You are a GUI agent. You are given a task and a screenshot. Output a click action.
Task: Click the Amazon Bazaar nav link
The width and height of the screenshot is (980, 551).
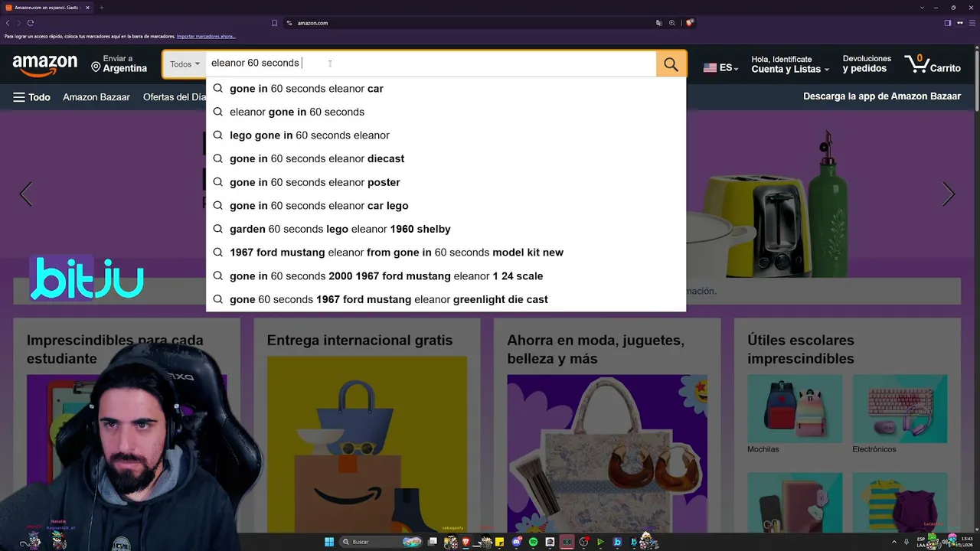click(x=96, y=97)
